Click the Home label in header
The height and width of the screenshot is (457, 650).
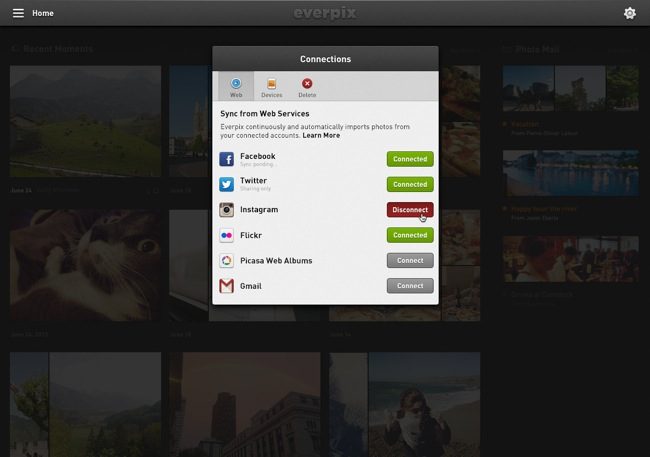[x=43, y=13]
